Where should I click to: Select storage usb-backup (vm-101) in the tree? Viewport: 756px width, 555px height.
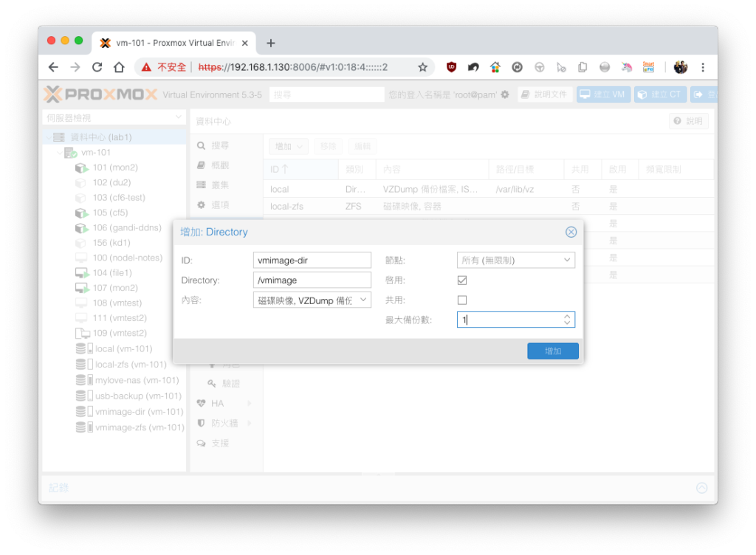click(138, 396)
